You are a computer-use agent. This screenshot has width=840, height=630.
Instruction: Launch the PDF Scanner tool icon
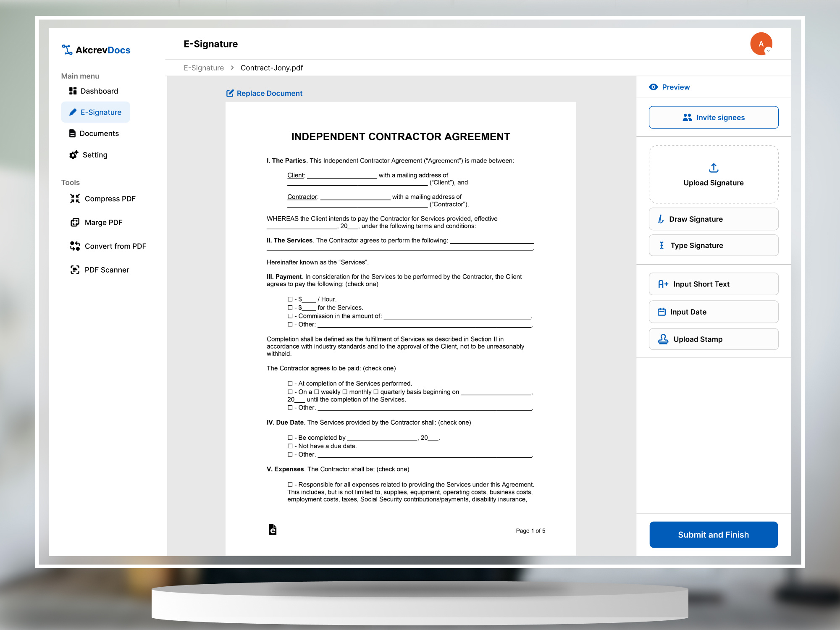tap(75, 270)
